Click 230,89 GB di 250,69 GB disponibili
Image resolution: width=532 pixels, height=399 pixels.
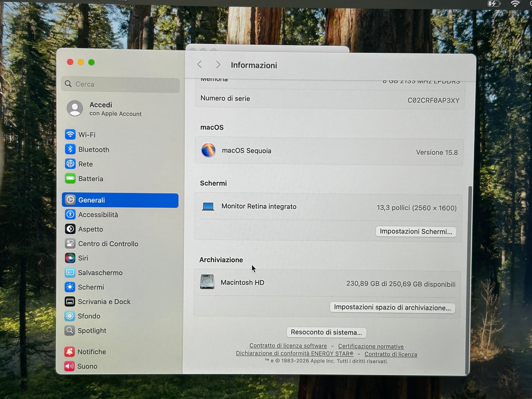pos(401,284)
